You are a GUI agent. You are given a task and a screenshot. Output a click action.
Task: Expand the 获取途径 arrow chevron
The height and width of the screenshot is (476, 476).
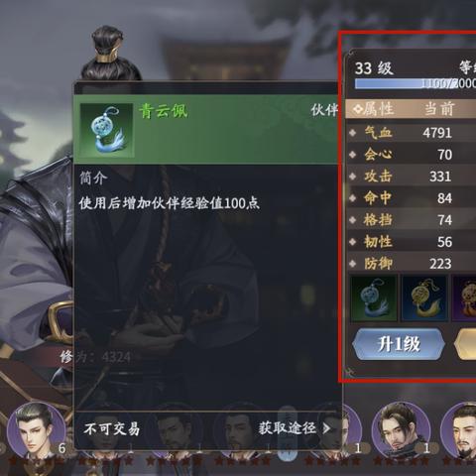click(326, 428)
